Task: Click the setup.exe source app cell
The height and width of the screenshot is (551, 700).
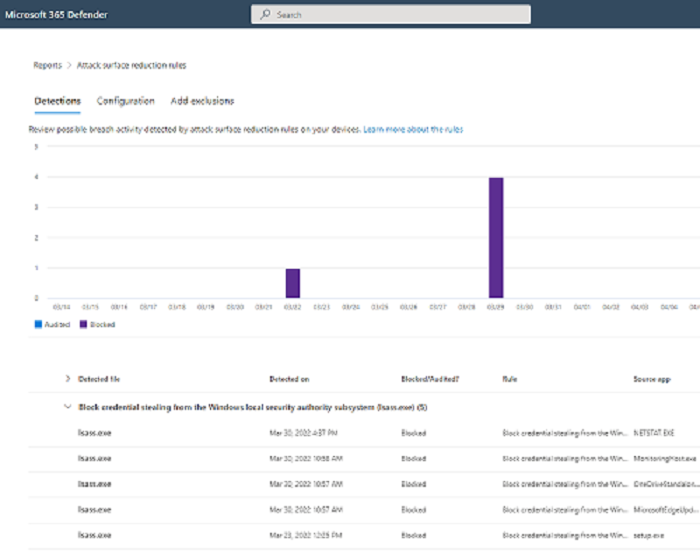Action: pos(649,535)
